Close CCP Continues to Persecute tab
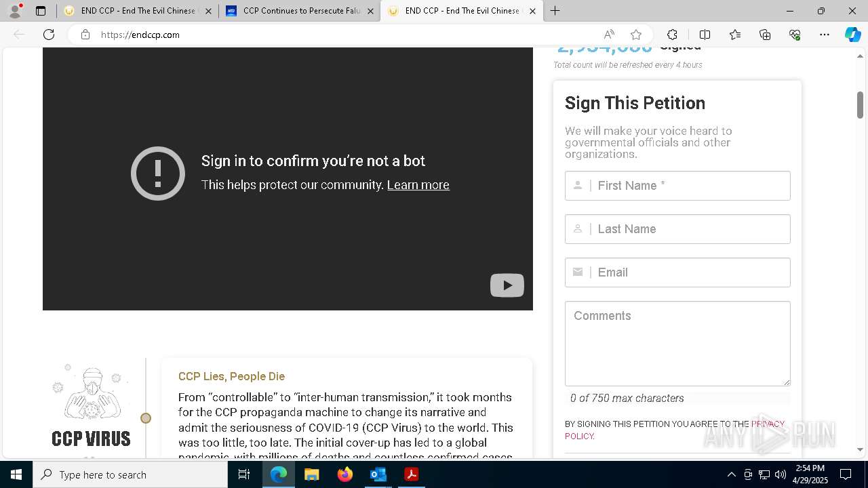 tap(370, 11)
